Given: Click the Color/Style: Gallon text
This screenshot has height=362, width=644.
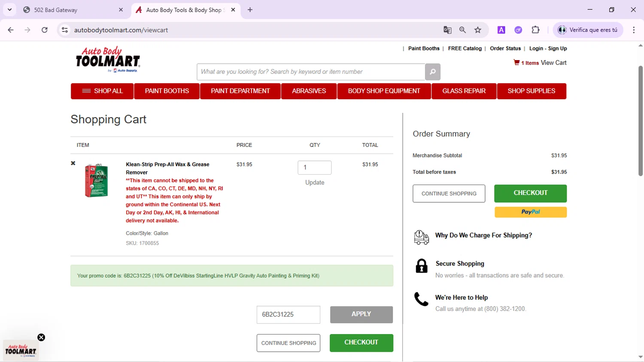Looking at the screenshot, I should tap(147, 233).
